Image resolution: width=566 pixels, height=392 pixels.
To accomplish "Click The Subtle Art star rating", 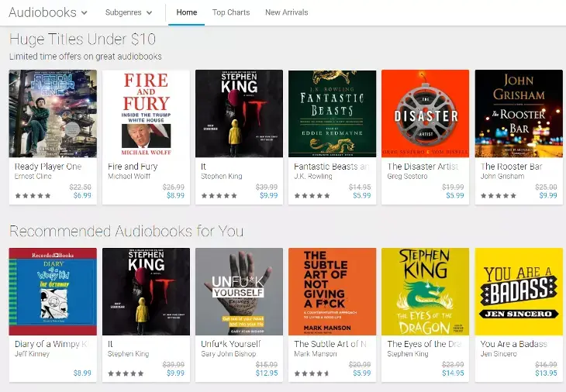I will [312, 373].
